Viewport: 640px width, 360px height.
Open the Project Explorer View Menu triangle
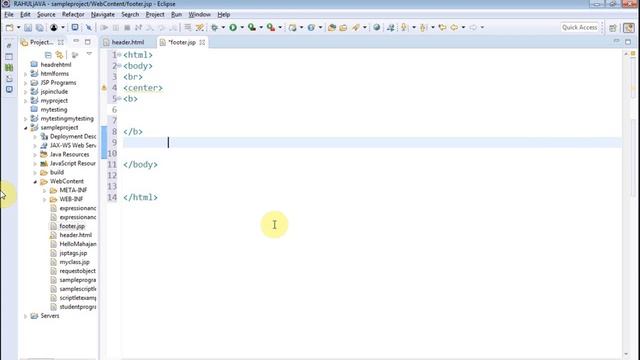pos(89,54)
